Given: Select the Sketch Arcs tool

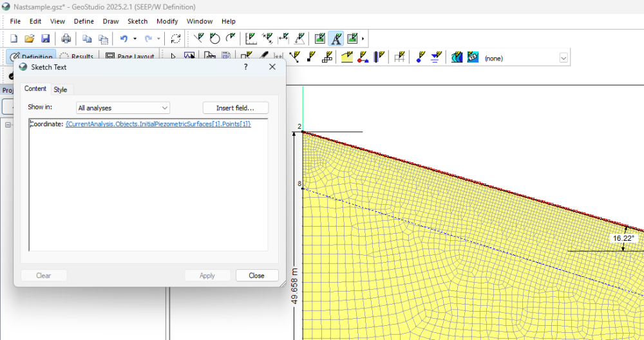Looking at the screenshot, I should [231, 39].
